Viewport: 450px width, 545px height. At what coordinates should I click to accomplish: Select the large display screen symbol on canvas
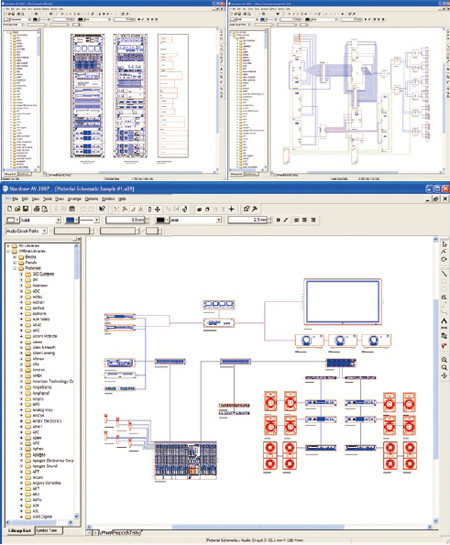(343, 302)
